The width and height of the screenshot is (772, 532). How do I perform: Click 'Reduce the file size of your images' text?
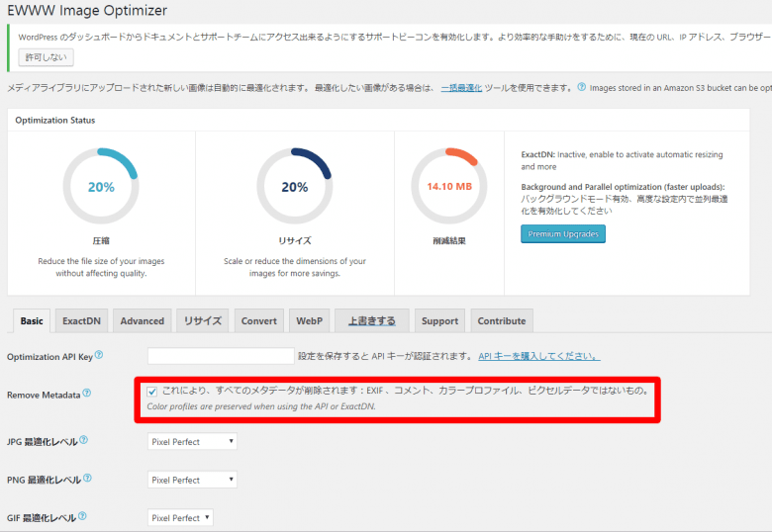101,267
